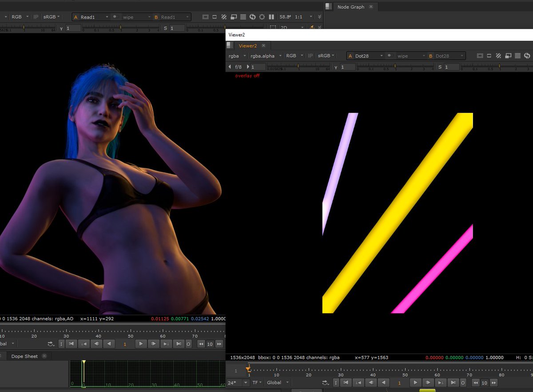Click pane menu icon beside Viewer2 tab

(230, 45)
